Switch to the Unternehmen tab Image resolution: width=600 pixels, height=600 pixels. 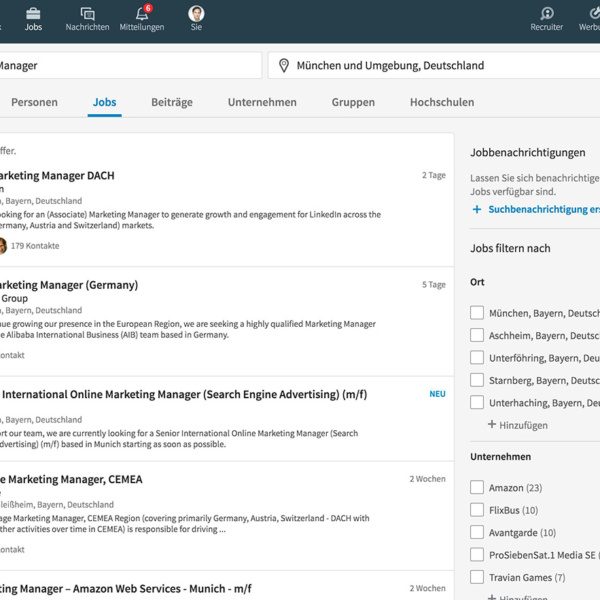(262, 102)
